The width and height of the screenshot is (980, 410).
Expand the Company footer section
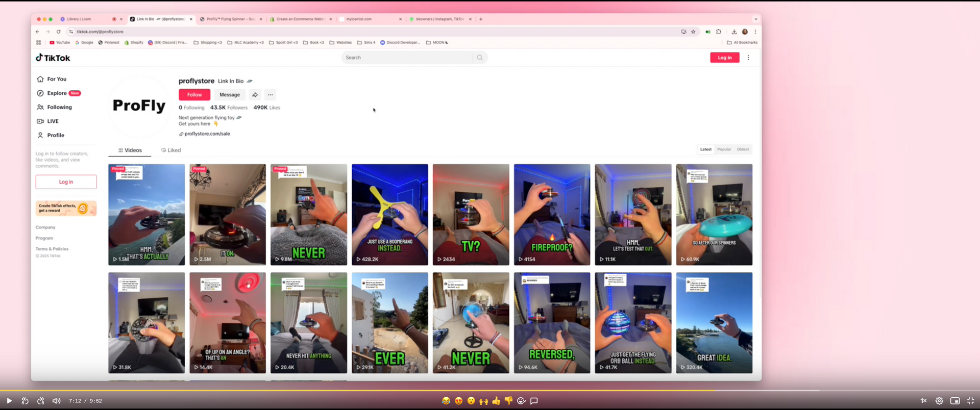[x=45, y=227]
